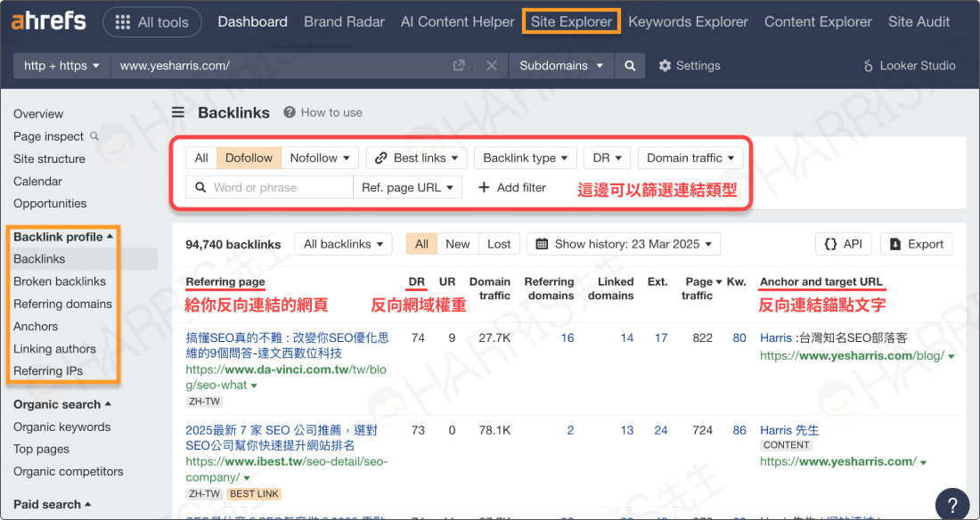
Task: Click the ahrefs logo
Action: tap(49, 22)
